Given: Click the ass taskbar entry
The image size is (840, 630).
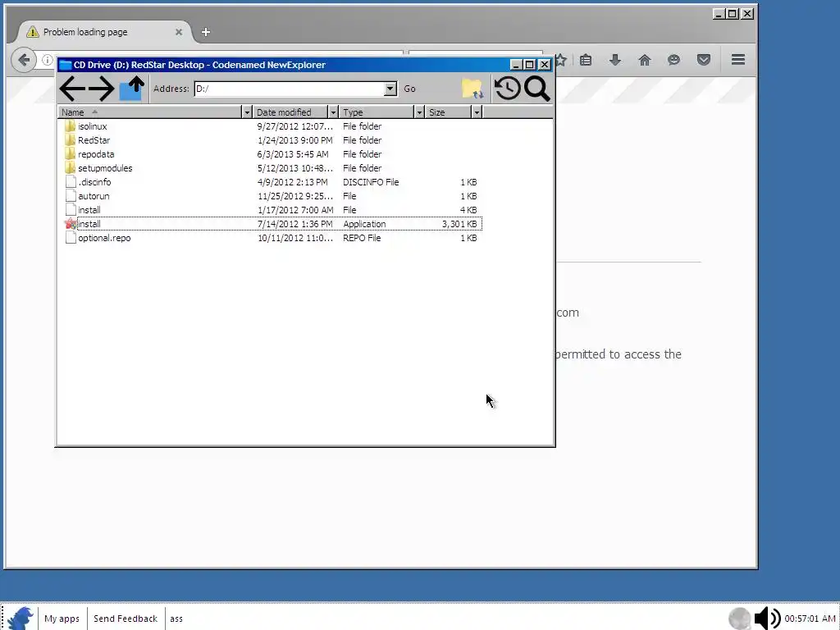Looking at the screenshot, I should (x=176, y=619).
